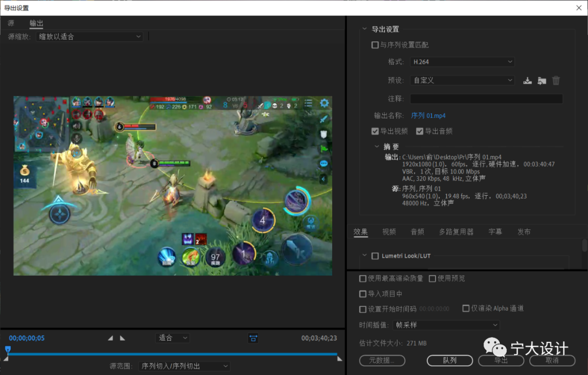Click the Export (导出) button
The height and width of the screenshot is (375, 588).
(x=501, y=360)
